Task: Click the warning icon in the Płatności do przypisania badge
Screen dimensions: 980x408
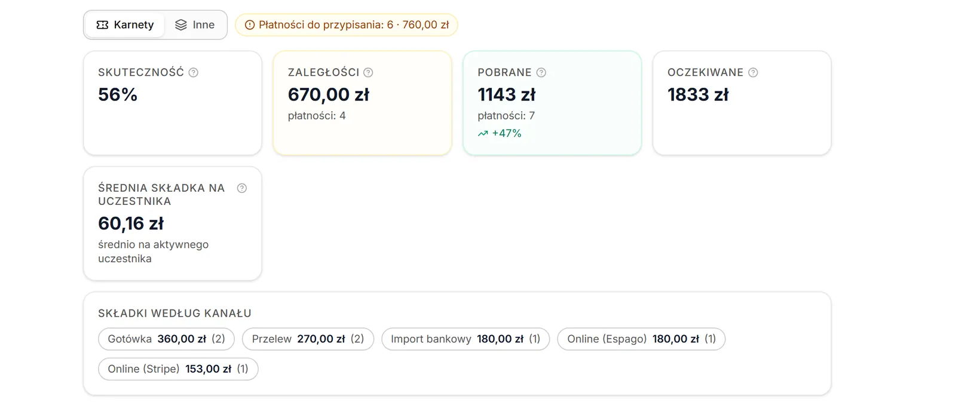Action: pyautogui.click(x=250, y=25)
